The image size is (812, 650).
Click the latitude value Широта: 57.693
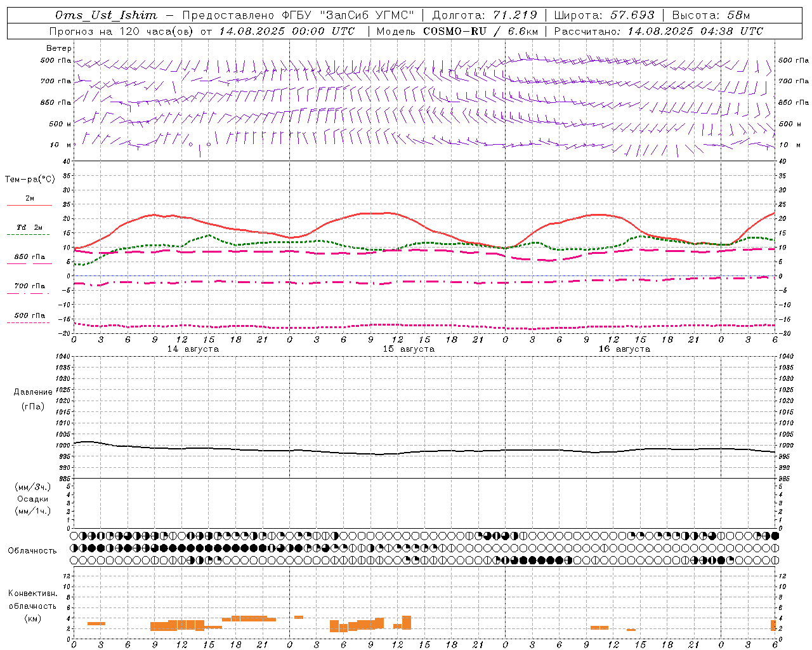(x=604, y=15)
